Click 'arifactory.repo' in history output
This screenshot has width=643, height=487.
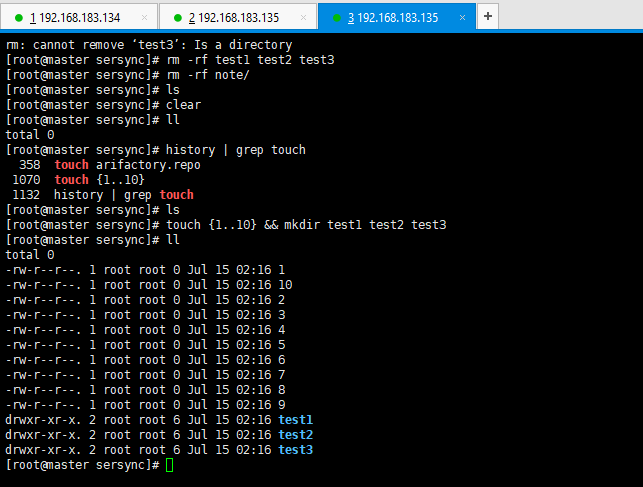pos(148,165)
